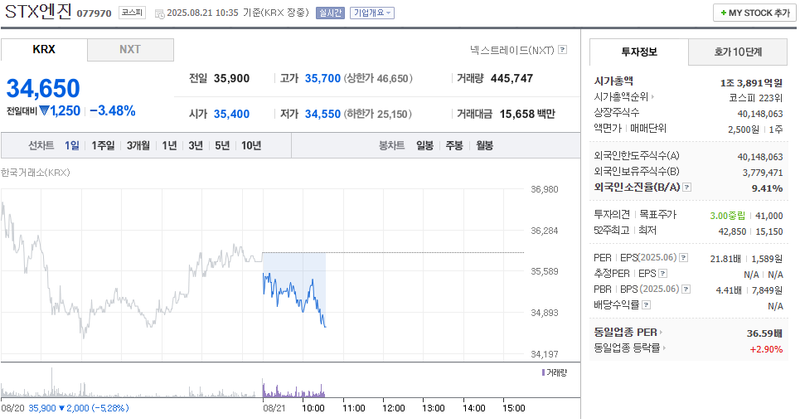This screenshot has width=800, height=419.
Task: Click the PER value 21.81배
Action: click(725, 259)
